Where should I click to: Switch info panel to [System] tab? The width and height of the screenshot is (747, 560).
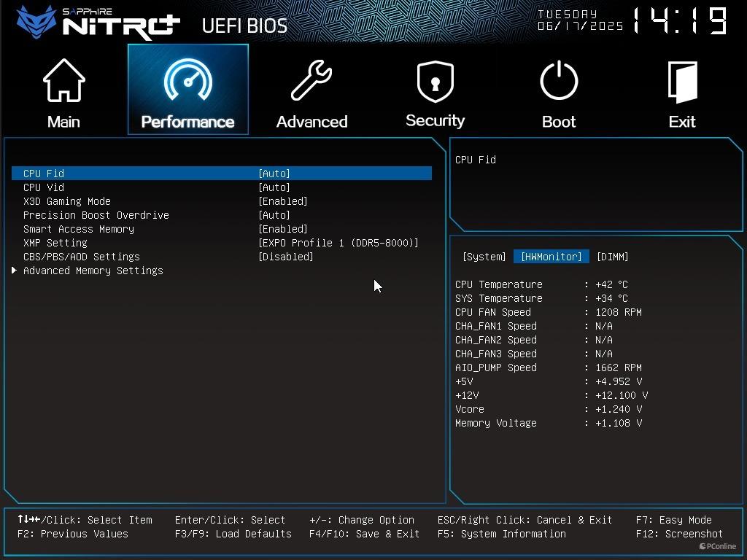[484, 257]
